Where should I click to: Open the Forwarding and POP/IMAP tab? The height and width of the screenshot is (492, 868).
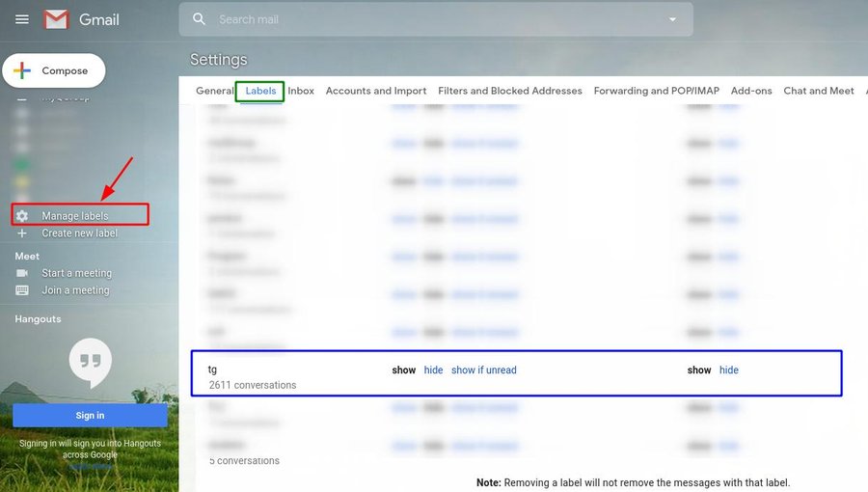coord(656,91)
